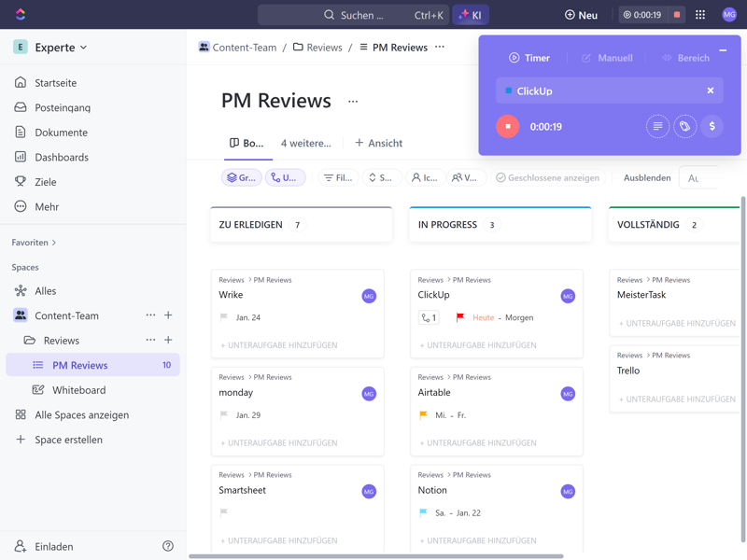Open the apps grid icon in top bar
The height and width of the screenshot is (560, 747).
click(700, 15)
